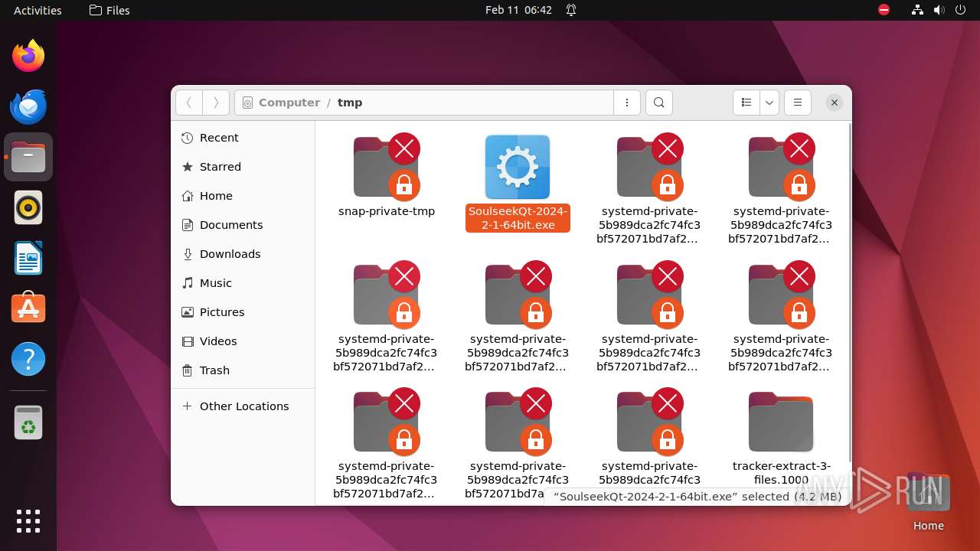Select the snap-private-tmp folder

pyautogui.click(x=387, y=175)
